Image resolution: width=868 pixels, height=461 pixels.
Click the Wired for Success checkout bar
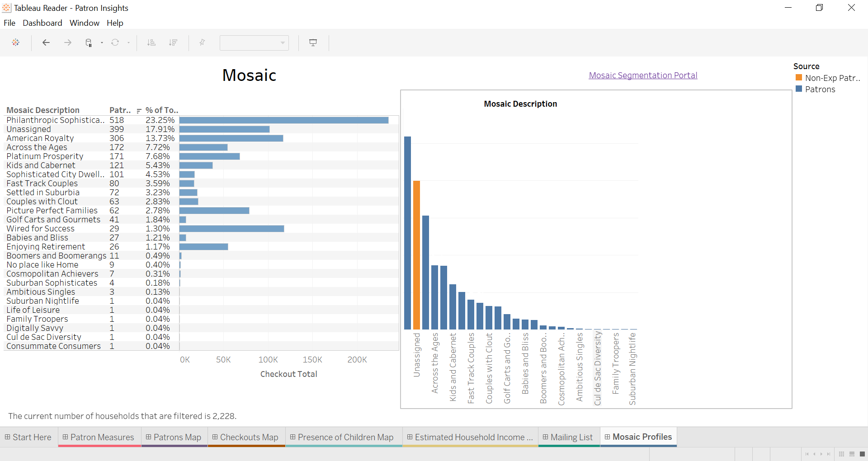231,229
